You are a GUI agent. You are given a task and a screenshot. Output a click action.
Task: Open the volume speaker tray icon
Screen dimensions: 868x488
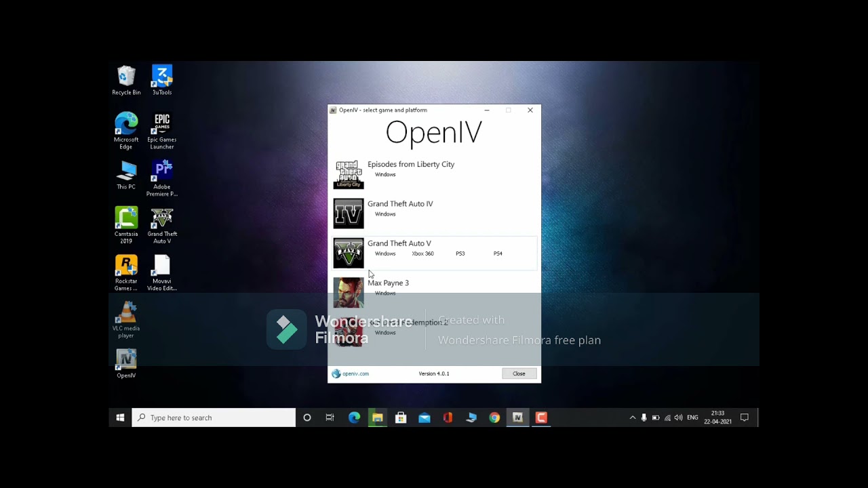(679, 418)
